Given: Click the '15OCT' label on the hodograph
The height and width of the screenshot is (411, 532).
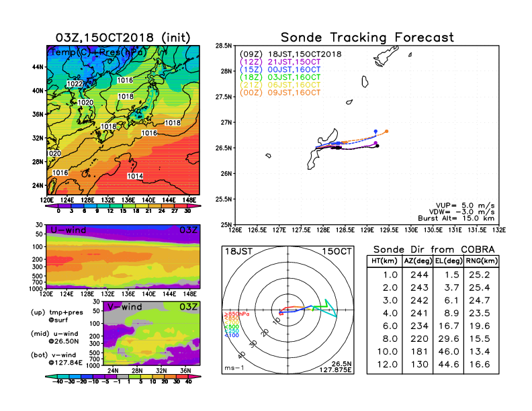Looking at the screenshot, I should 337,251.
